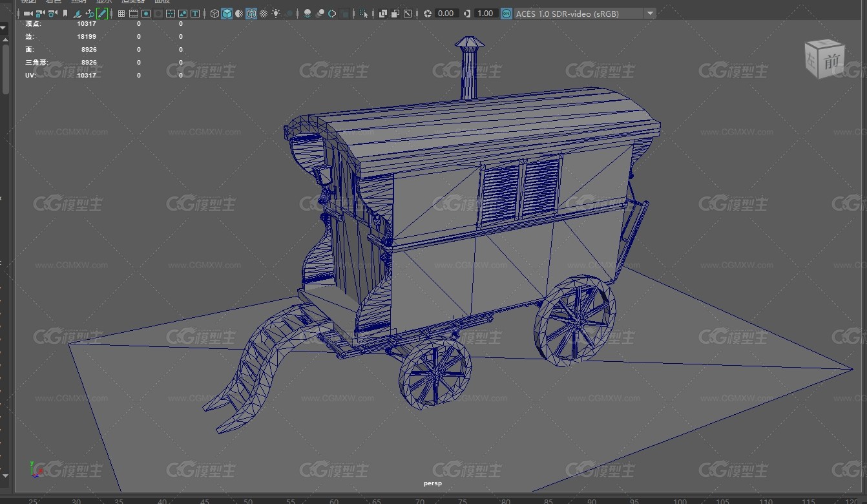Viewport: 867px width, 504px height.
Task: Click Use All Lights bulb icon
Action: pyautogui.click(x=275, y=14)
